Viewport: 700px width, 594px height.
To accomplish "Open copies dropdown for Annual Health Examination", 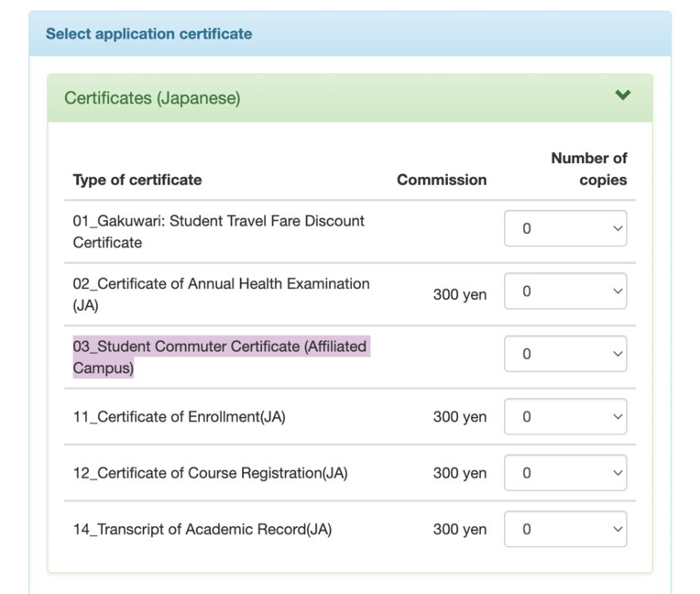I will [565, 291].
